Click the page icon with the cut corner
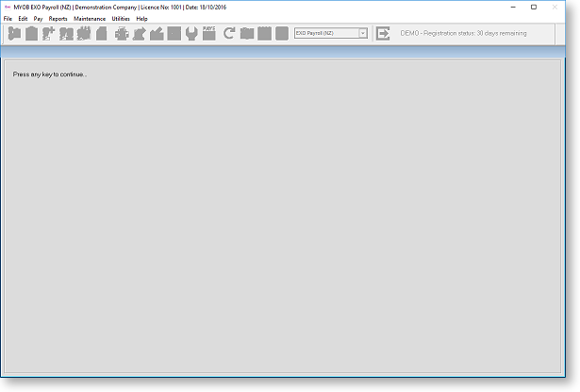Viewport: 580px width, 392px height. (101, 33)
